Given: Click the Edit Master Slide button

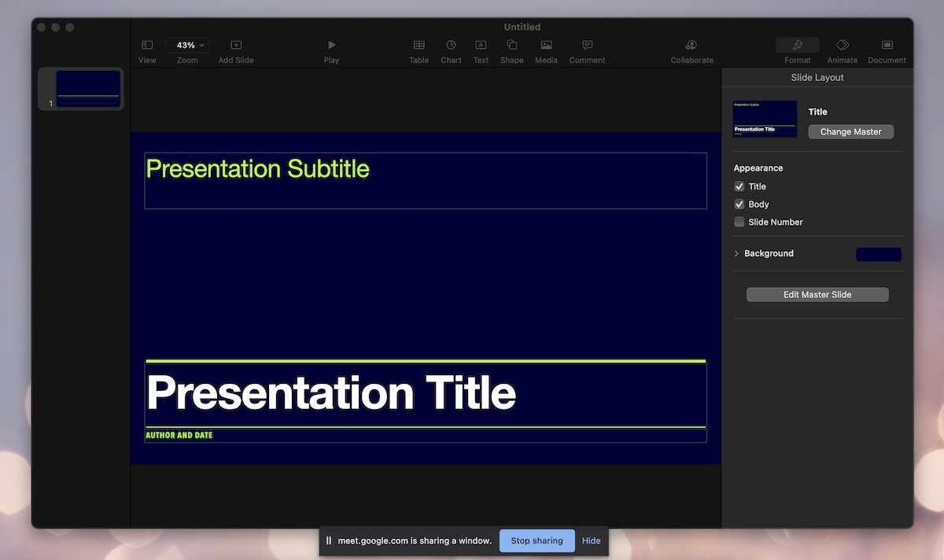Looking at the screenshot, I should tap(817, 295).
